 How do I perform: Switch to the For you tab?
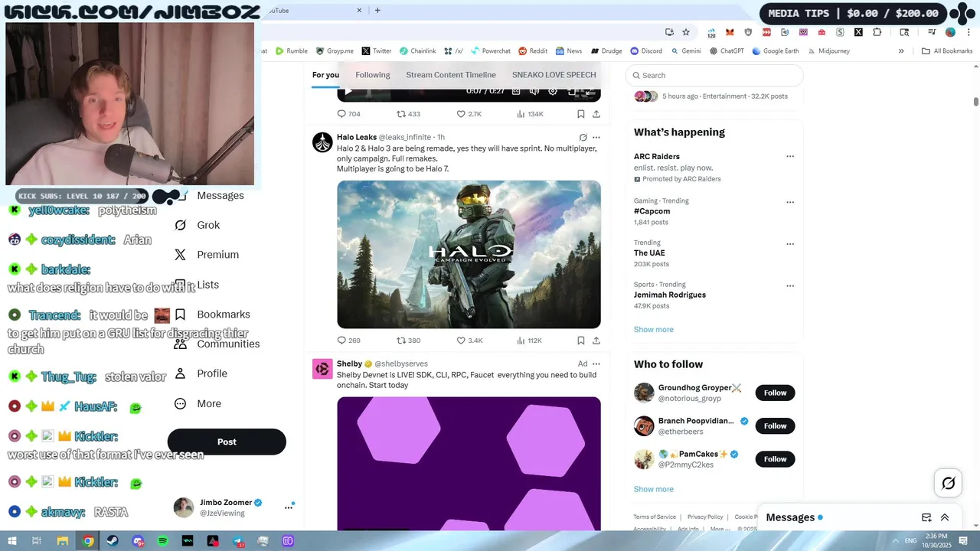pos(325,75)
